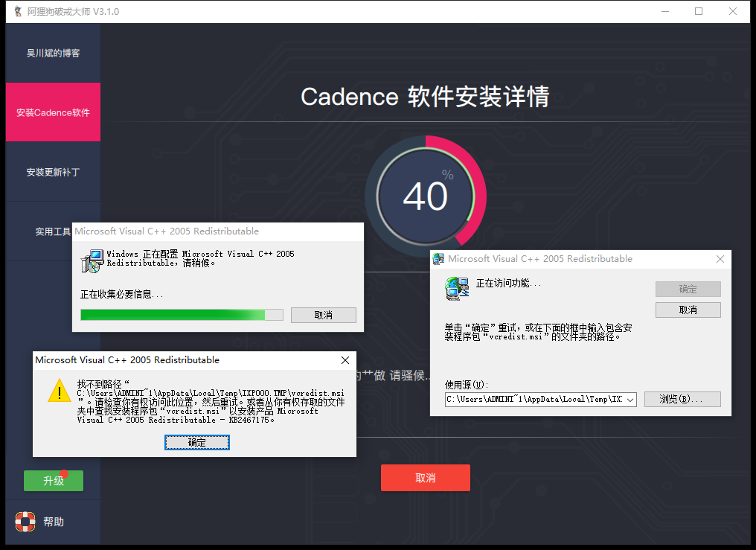This screenshot has width=756, height=550.
Task: Click the 正在收集必要信息 status text
Action: 121,294
